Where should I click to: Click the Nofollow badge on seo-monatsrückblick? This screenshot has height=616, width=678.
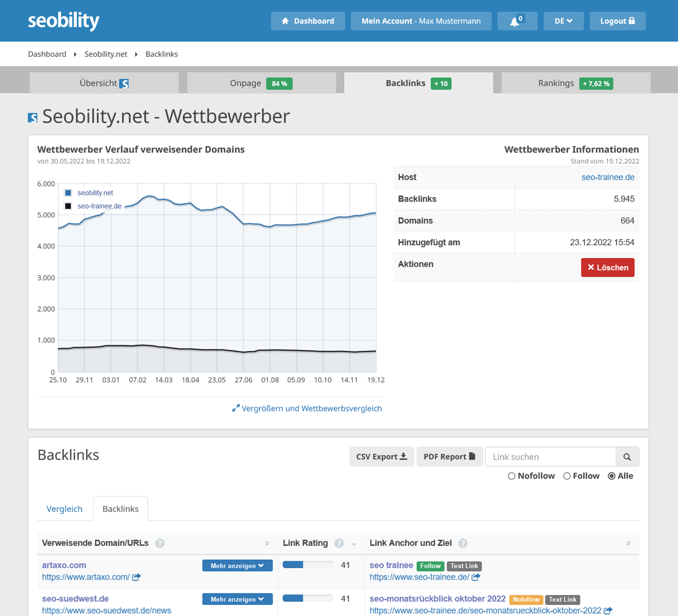point(526,599)
